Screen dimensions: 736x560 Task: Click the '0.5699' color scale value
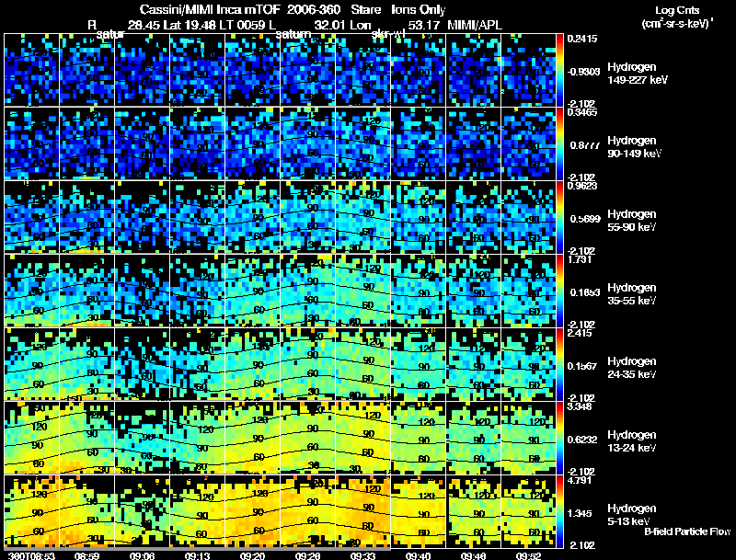point(584,219)
